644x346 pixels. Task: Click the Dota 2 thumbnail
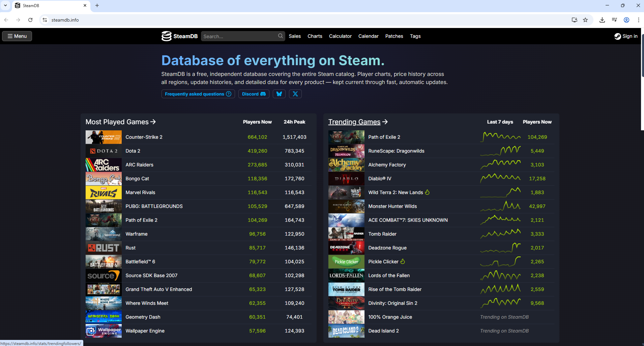point(104,151)
